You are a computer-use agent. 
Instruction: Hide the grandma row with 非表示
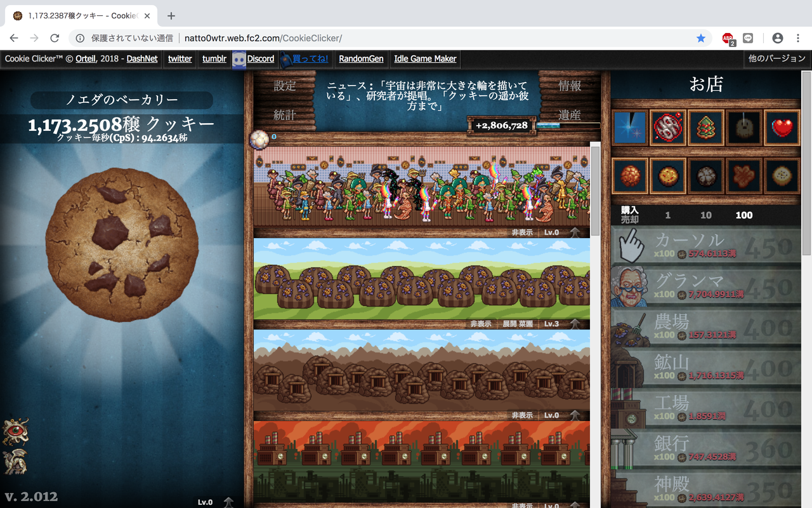click(x=523, y=232)
